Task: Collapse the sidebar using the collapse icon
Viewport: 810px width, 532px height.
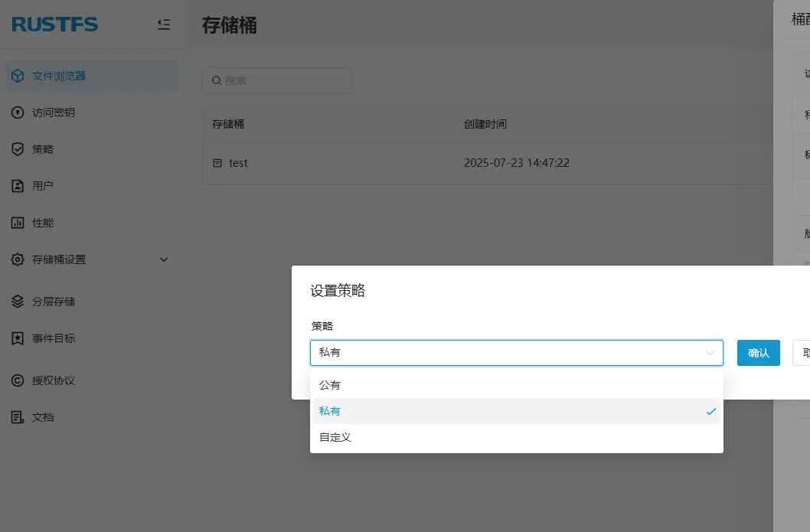Action: click(163, 24)
